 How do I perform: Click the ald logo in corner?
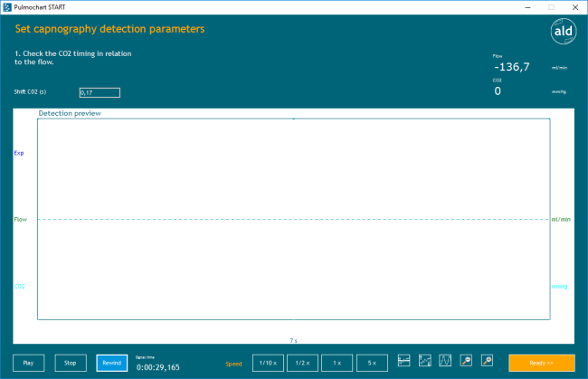coord(564,31)
